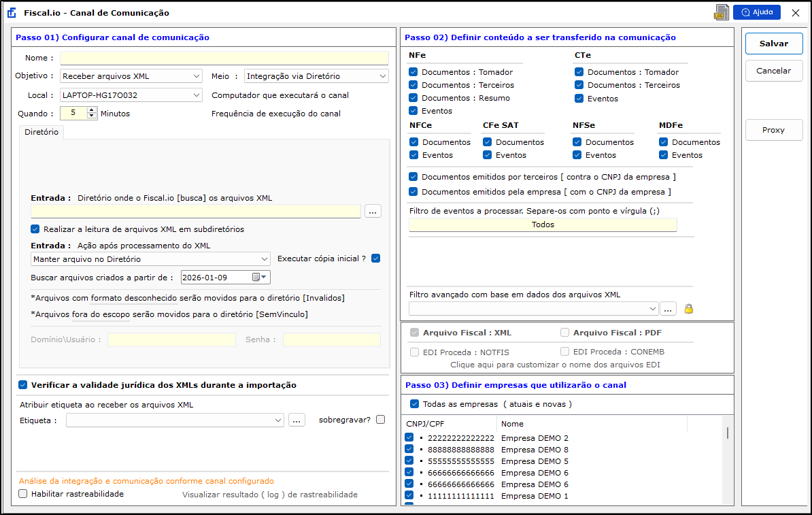Viewport: 812px width, 515px height.
Task: Toggle the sobregravar checkbox
Action: (x=380, y=420)
